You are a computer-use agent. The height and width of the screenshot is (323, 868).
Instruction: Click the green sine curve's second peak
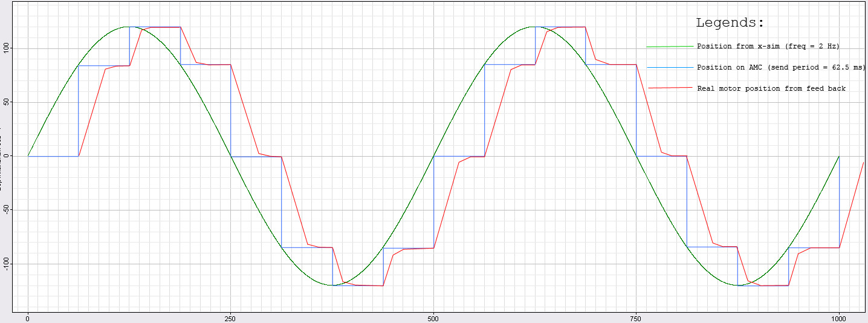pos(534,27)
